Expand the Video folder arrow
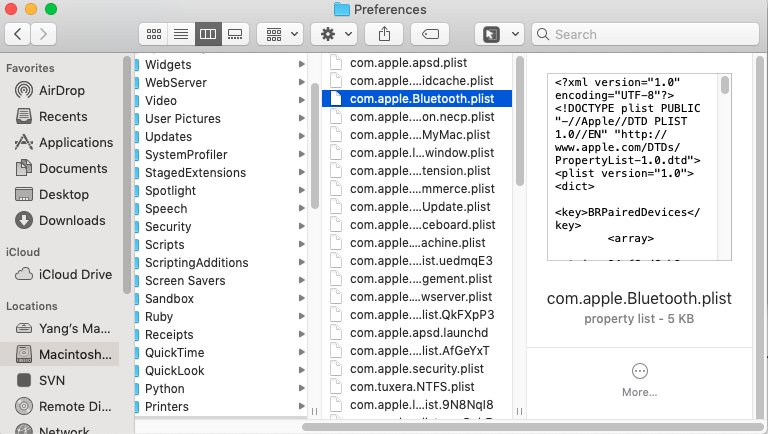 302,100
